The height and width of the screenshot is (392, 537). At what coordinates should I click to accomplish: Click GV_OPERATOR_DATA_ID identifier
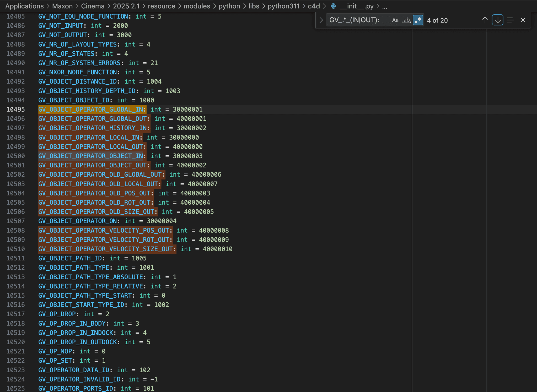[x=74, y=370]
